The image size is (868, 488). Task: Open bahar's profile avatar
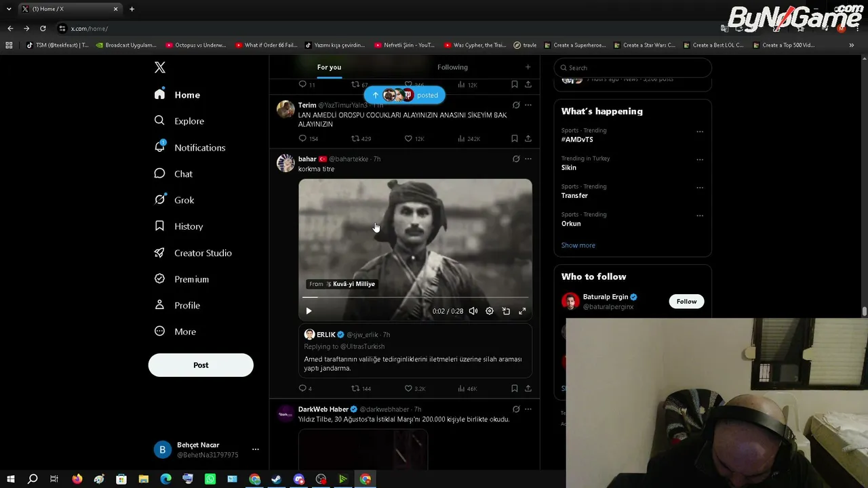285,163
